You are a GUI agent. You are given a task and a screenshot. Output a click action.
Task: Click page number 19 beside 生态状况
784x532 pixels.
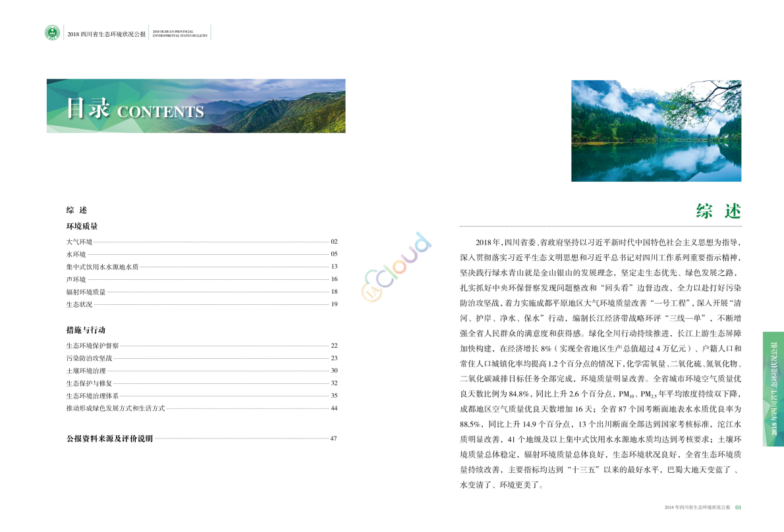point(334,304)
